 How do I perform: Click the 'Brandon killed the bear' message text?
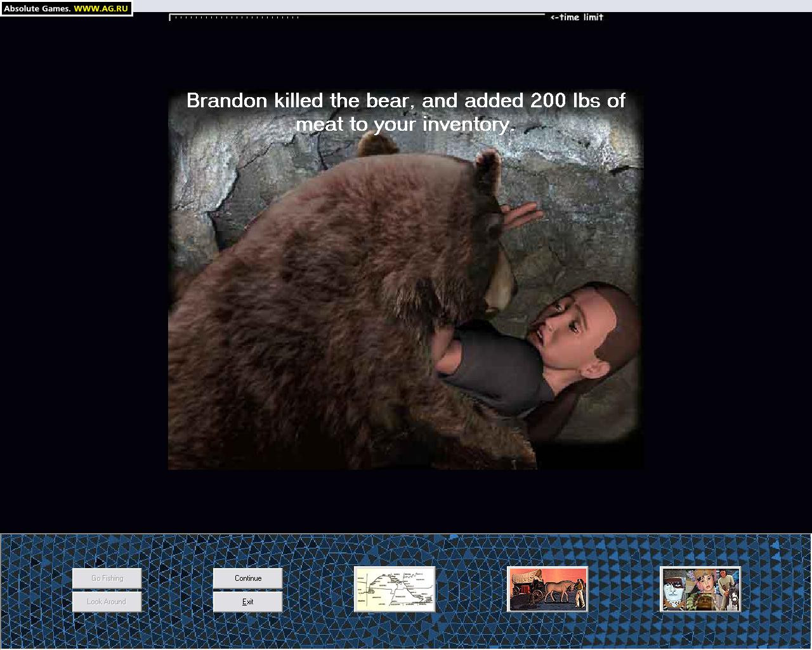(x=406, y=112)
